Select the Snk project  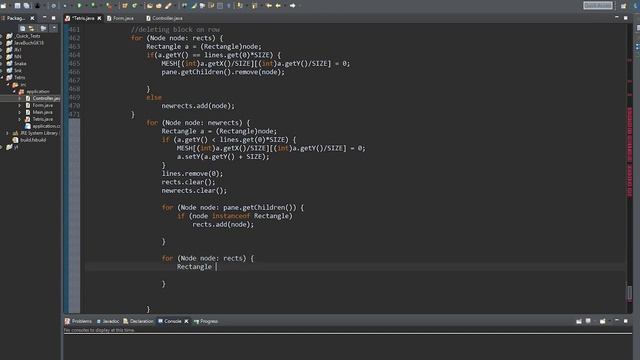point(18,70)
